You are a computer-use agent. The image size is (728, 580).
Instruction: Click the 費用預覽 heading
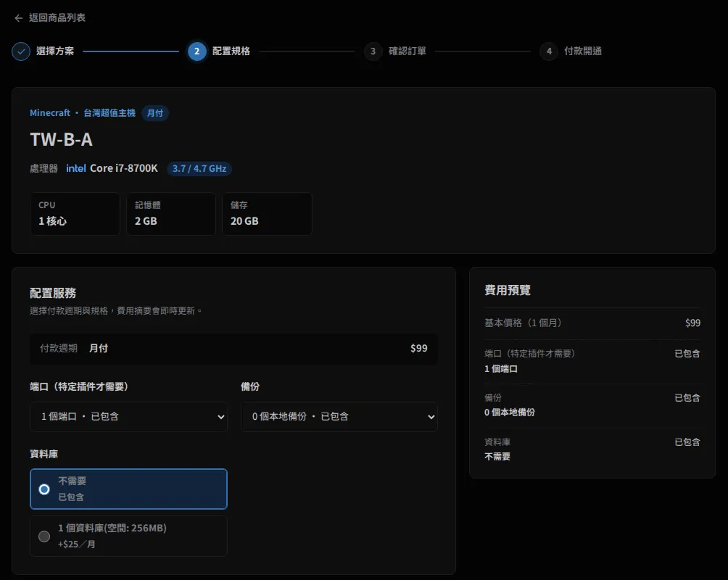coord(508,290)
